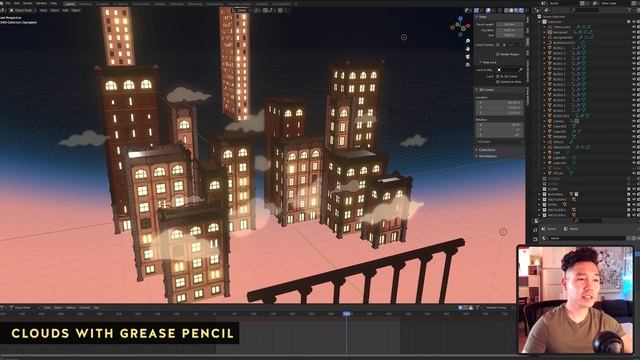Open the viewport Select menu
Viewport: 640px width, 360px height.
pos(55,10)
